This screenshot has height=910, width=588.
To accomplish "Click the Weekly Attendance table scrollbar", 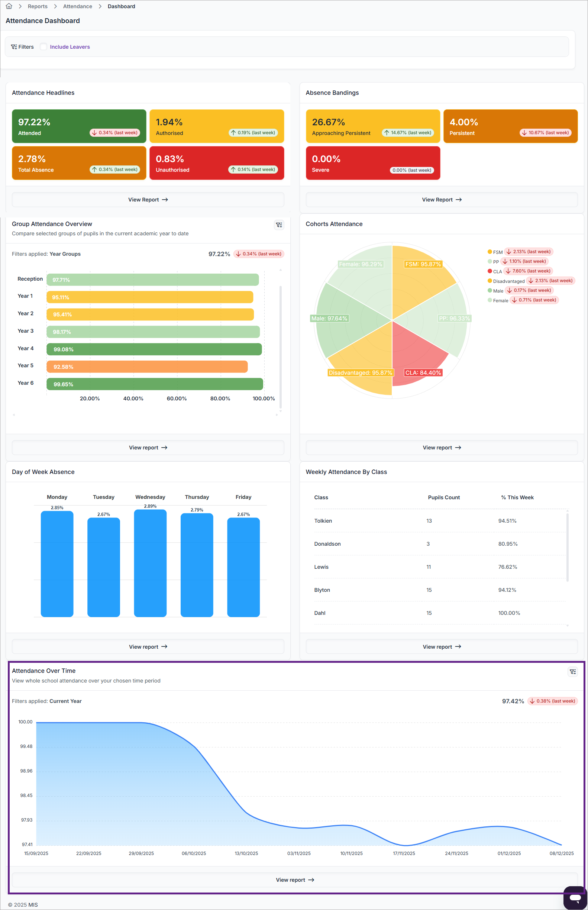I will pos(568,547).
